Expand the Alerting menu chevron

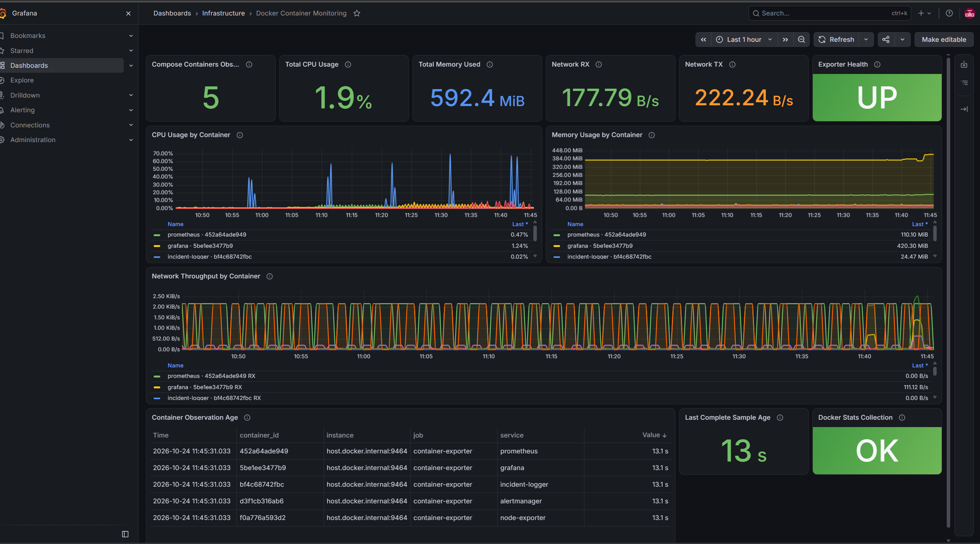[131, 110]
